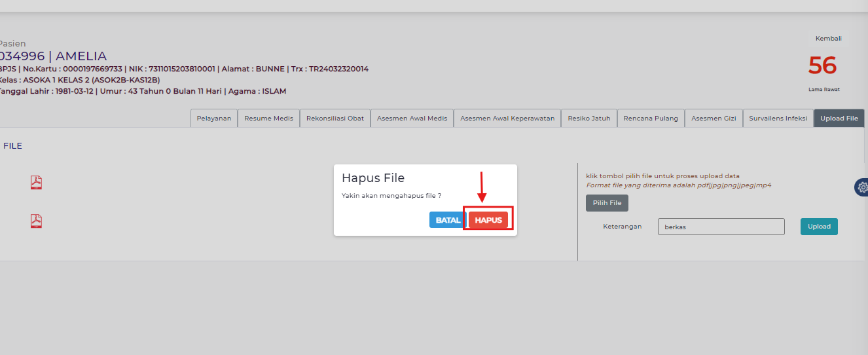The height and width of the screenshot is (355, 868).
Task: Open the Resume Medis tab
Action: click(x=268, y=119)
